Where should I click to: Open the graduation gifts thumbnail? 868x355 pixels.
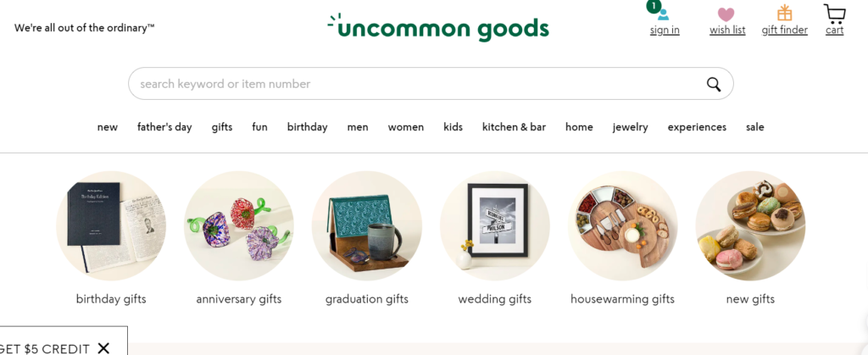coord(367,226)
